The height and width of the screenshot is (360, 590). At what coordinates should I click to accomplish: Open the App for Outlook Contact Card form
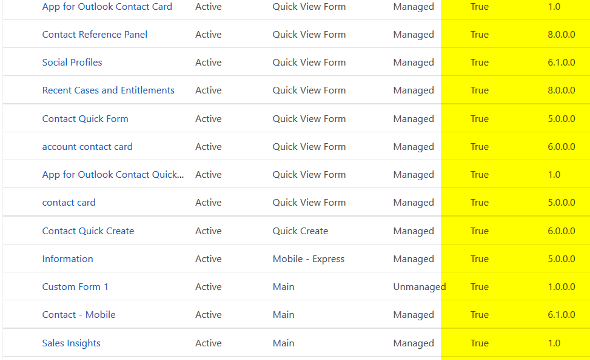(107, 7)
